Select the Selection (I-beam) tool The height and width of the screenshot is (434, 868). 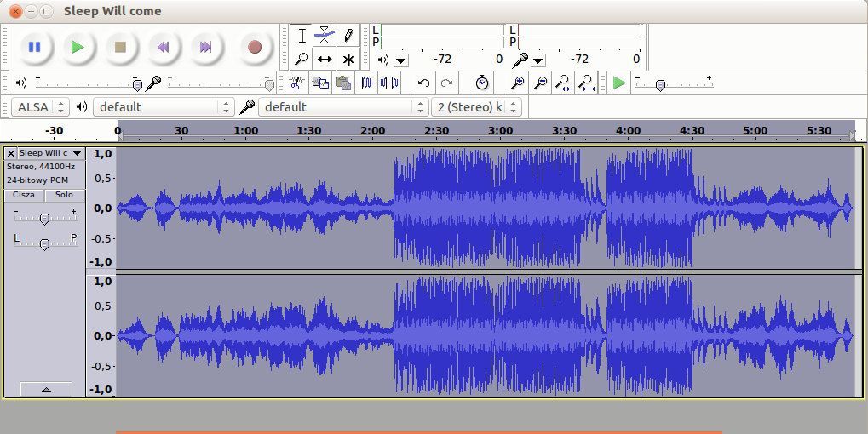tap(302, 36)
